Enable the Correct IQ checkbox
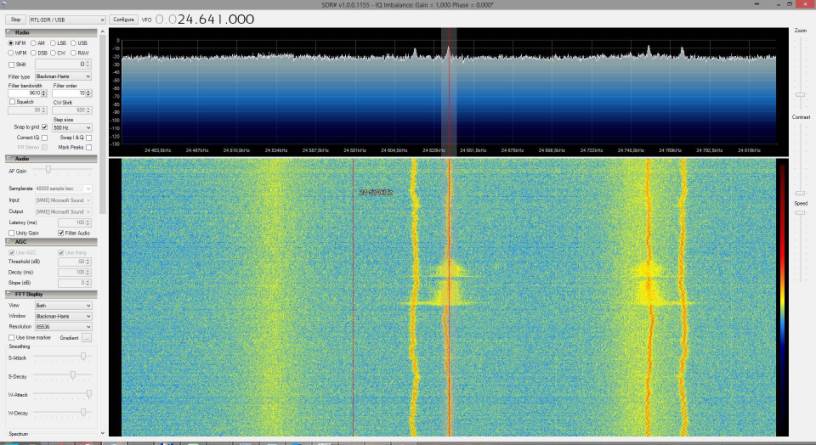The width and height of the screenshot is (816, 445). click(44, 138)
